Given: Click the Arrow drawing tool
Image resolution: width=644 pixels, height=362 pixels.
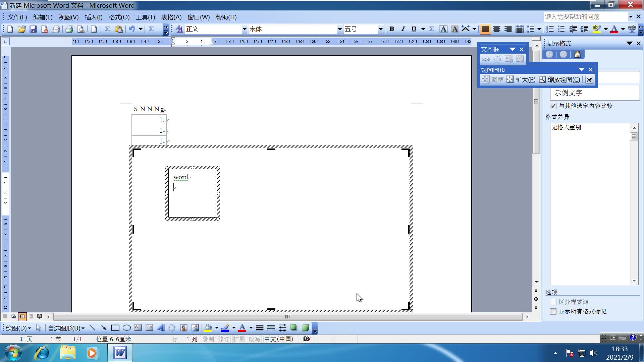Looking at the screenshot, I should (x=104, y=328).
